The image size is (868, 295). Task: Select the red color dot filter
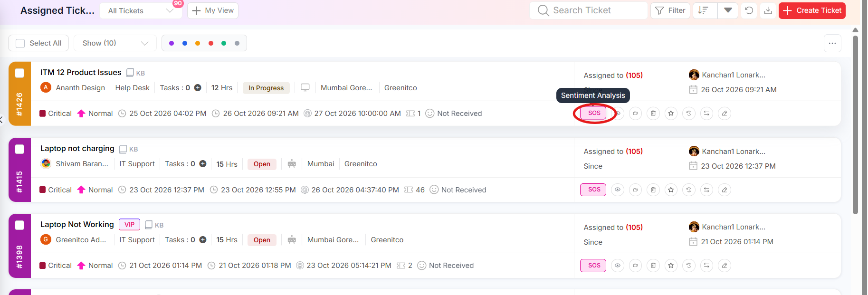coord(211,43)
